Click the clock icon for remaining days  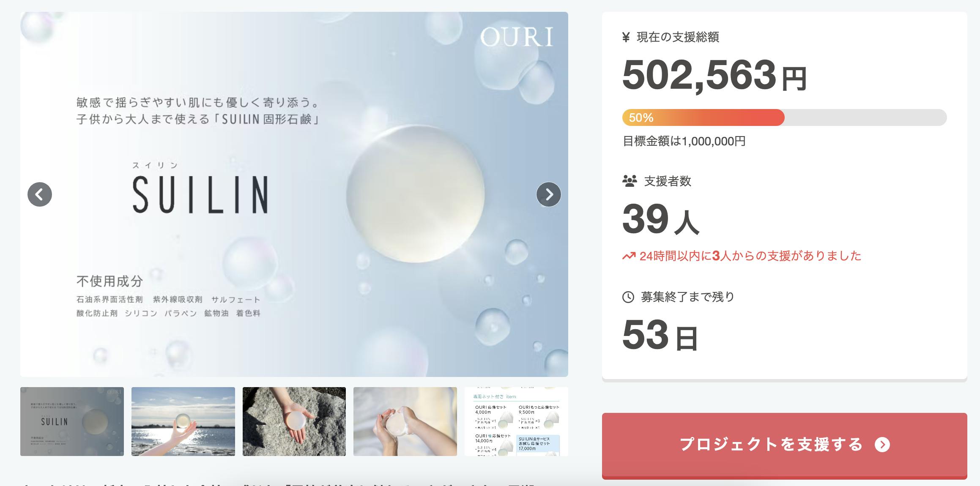coord(628,297)
